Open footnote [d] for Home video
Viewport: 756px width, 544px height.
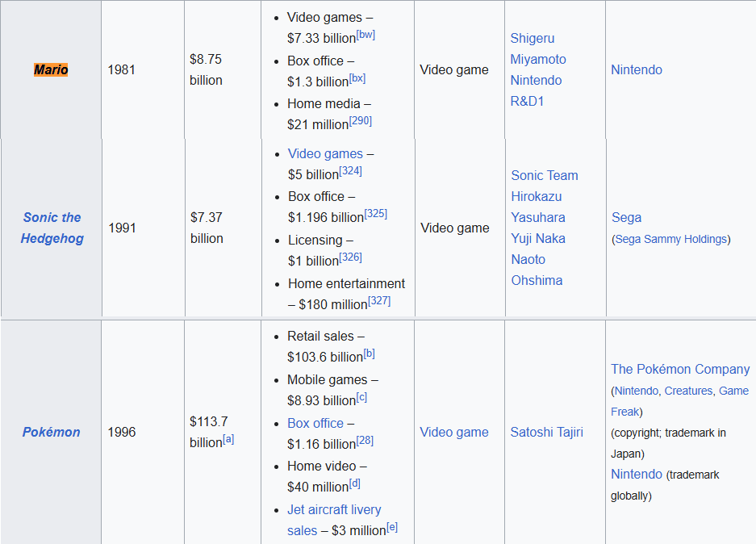click(x=354, y=483)
